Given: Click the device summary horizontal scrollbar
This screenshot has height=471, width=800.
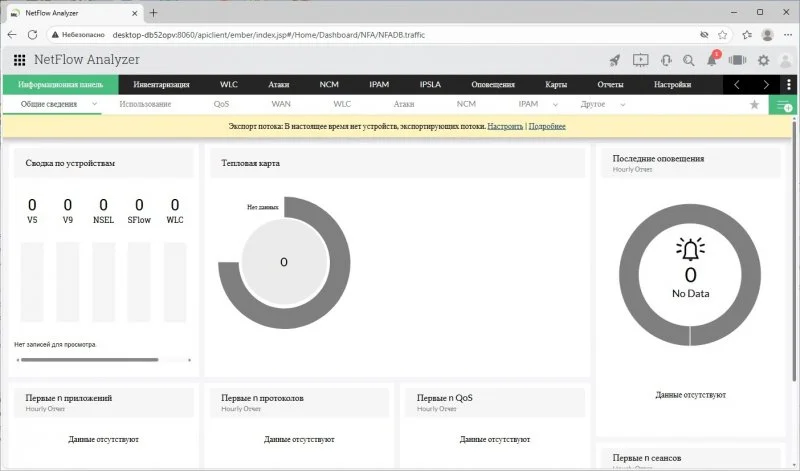Looking at the screenshot, I should point(90,360).
